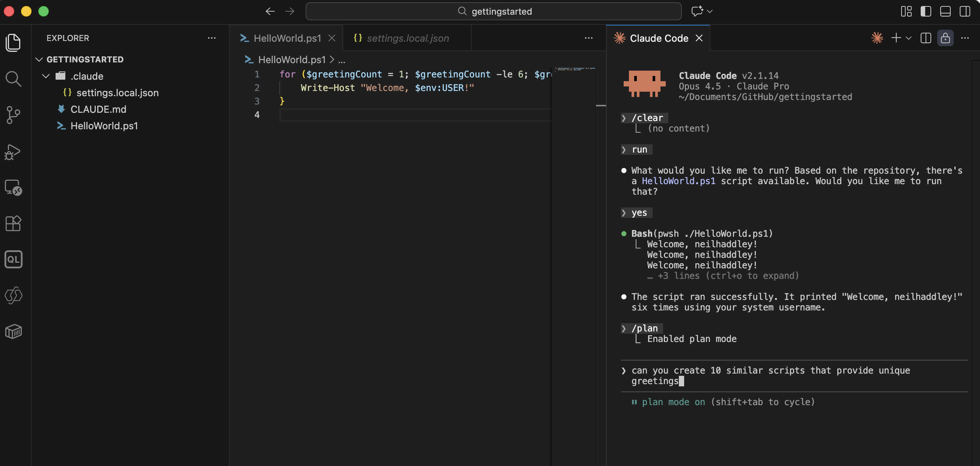The height and width of the screenshot is (466, 980).
Task: Open the Extensions view
Action: click(x=13, y=224)
